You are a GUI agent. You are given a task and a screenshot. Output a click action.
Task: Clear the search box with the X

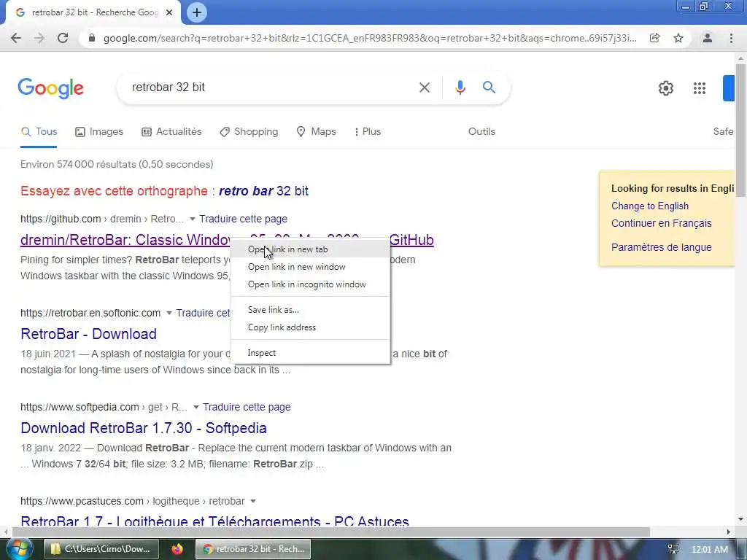pos(425,87)
